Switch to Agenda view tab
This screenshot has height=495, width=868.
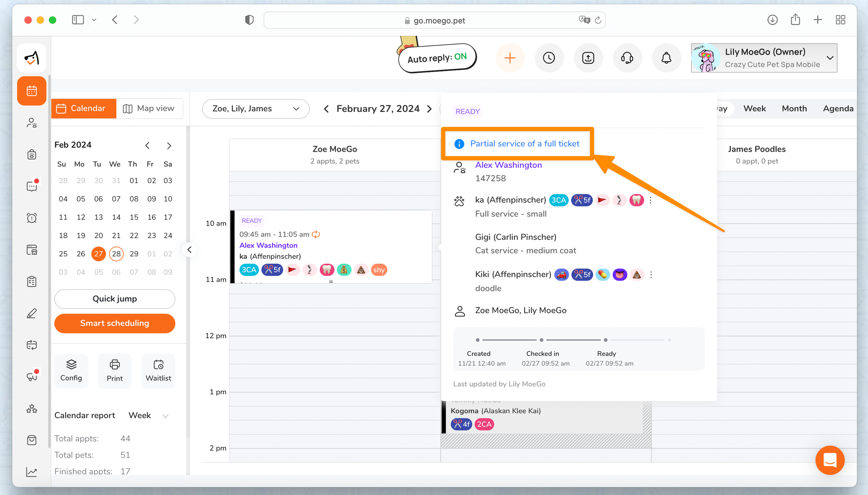pos(838,108)
